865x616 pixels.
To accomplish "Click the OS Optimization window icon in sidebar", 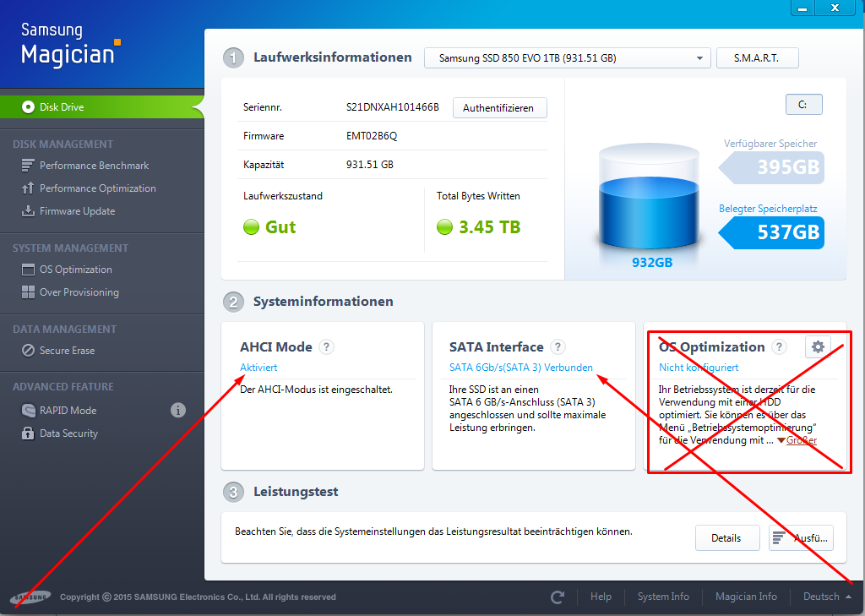I will [x=28, y=270].
